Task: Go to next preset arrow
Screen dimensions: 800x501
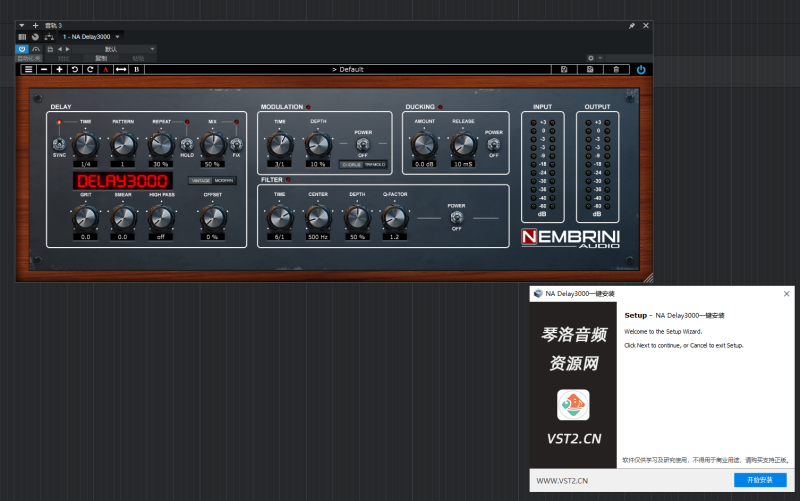Action: tap(67, 49)
